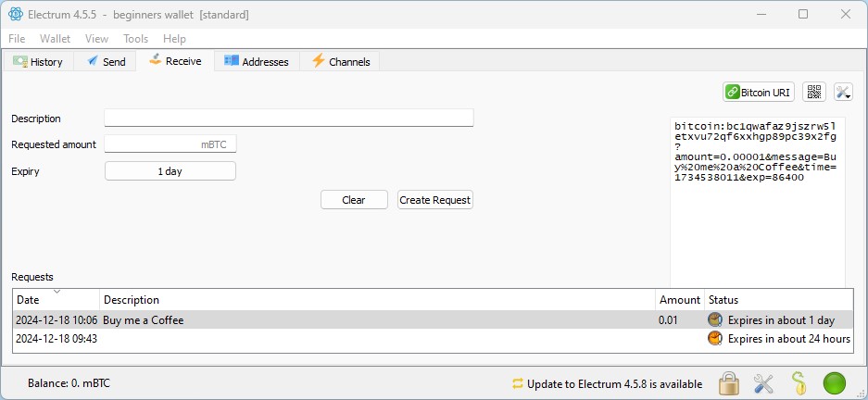Click status icon of Buy me a Coffee request
The image size is (868, 400).
[714, 320]
